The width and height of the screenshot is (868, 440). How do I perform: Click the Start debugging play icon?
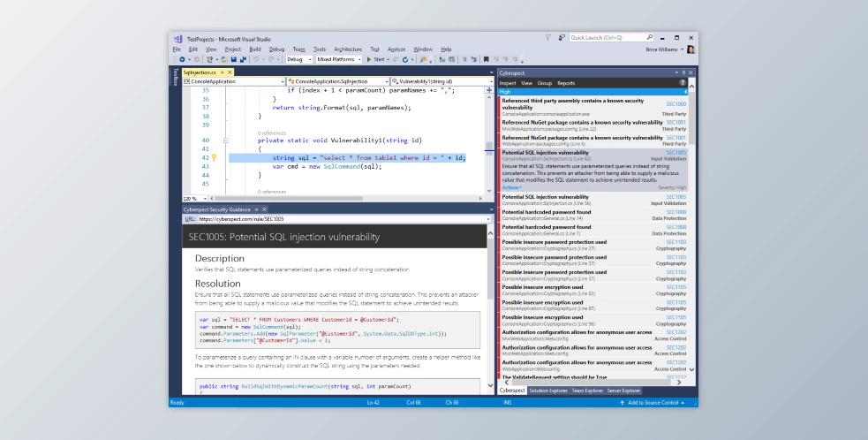coord(368,59)
